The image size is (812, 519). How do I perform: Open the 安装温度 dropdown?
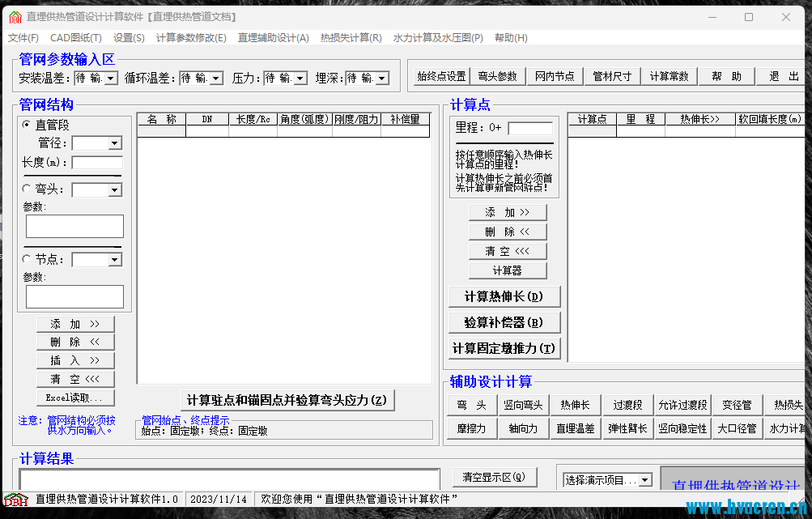(x=109, y=78)
